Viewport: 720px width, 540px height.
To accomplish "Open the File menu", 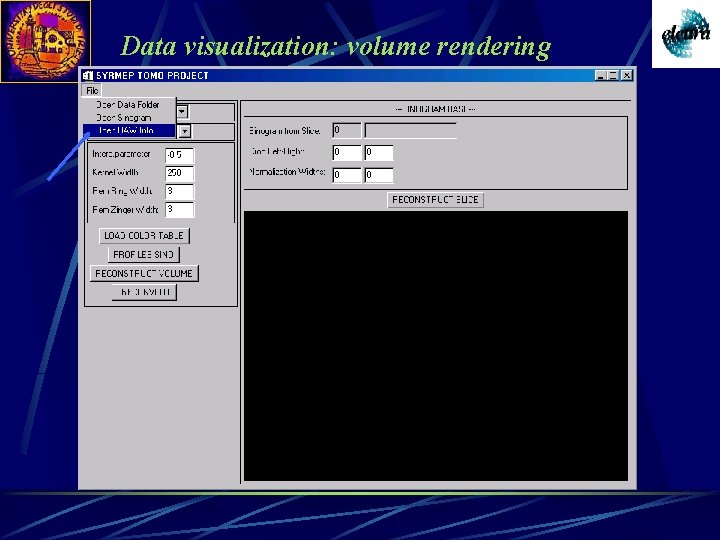I will 92,90.
